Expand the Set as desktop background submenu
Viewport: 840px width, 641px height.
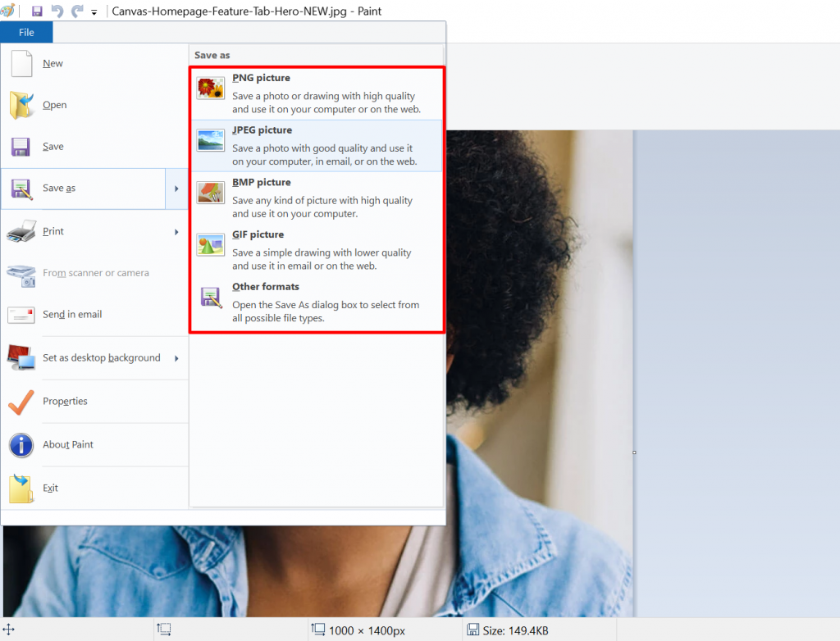point(176,357)
